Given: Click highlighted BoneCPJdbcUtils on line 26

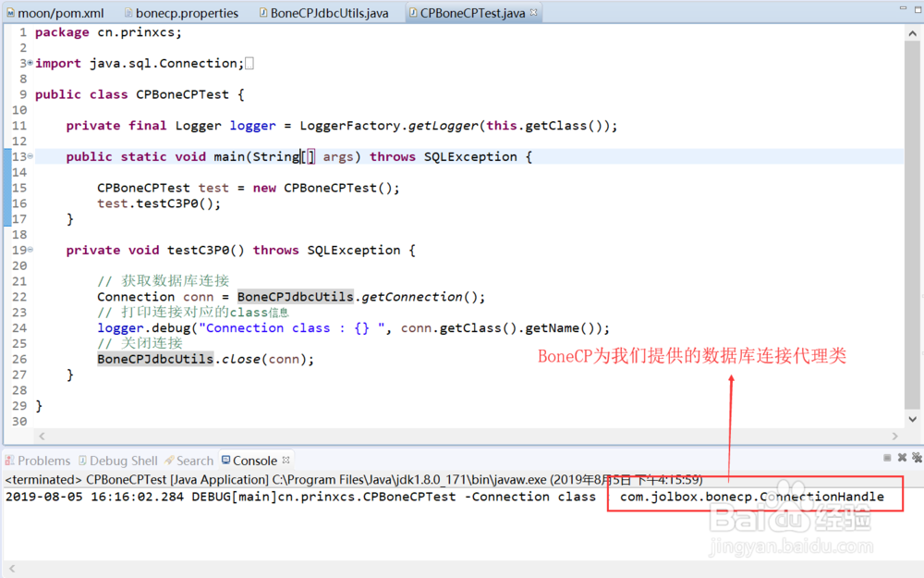Looking at the screenshot, I should 155,359.
